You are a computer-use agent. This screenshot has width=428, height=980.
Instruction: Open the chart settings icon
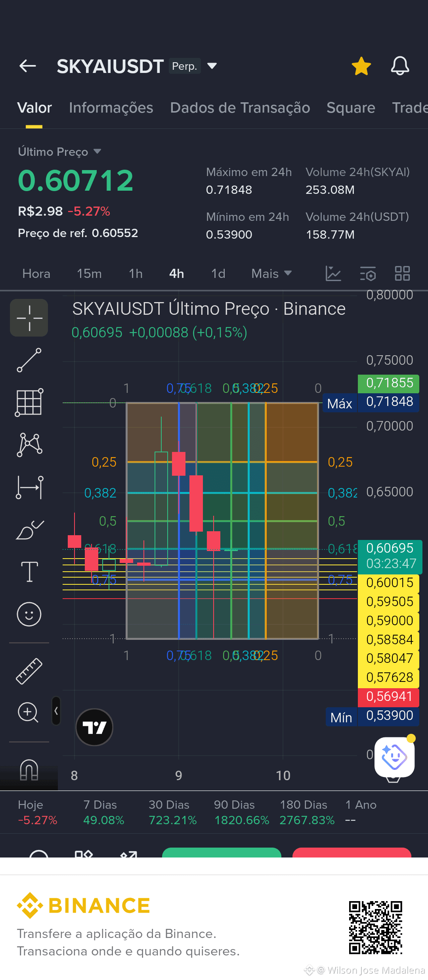[368, 274]
